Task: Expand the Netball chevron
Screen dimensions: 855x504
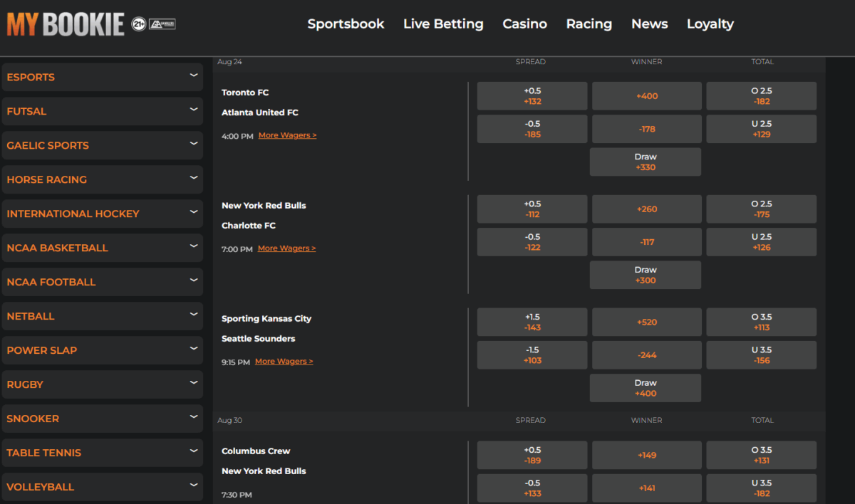Action: point(193,314)
